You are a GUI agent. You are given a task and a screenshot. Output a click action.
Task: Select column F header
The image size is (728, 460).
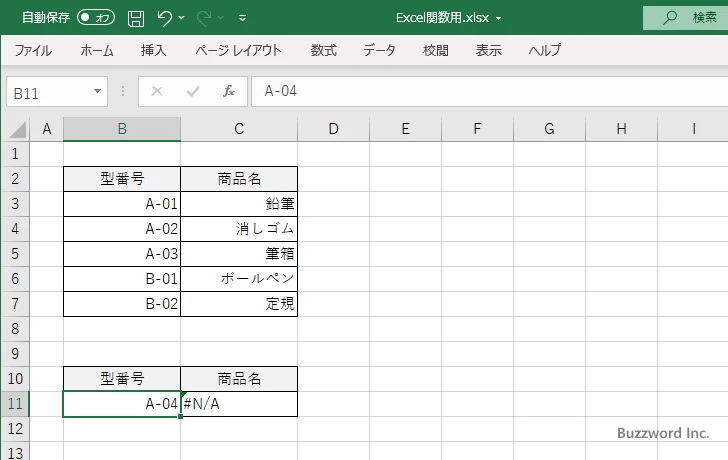[477, 129]
